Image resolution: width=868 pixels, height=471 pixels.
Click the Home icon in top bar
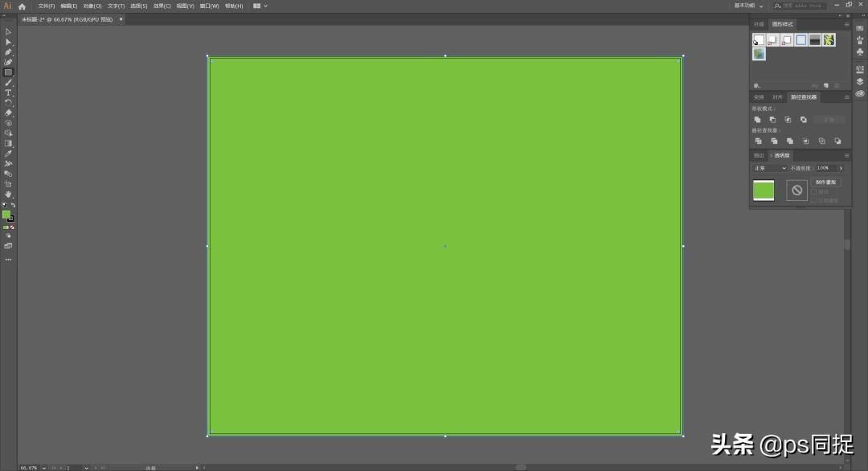[22, 6]
